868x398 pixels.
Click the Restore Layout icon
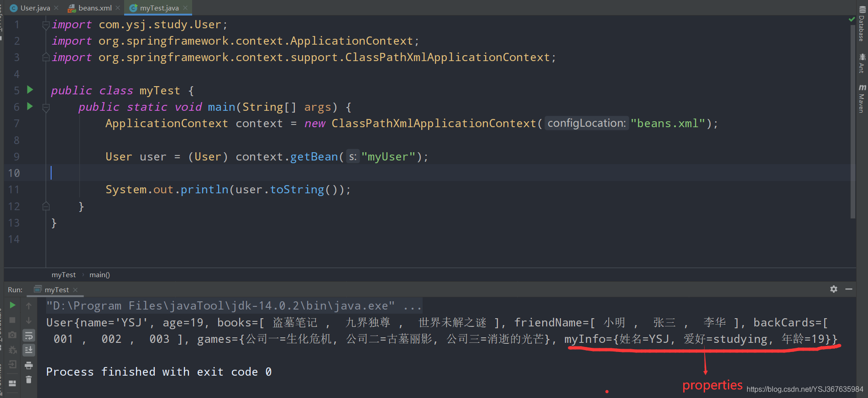point(13,383)
